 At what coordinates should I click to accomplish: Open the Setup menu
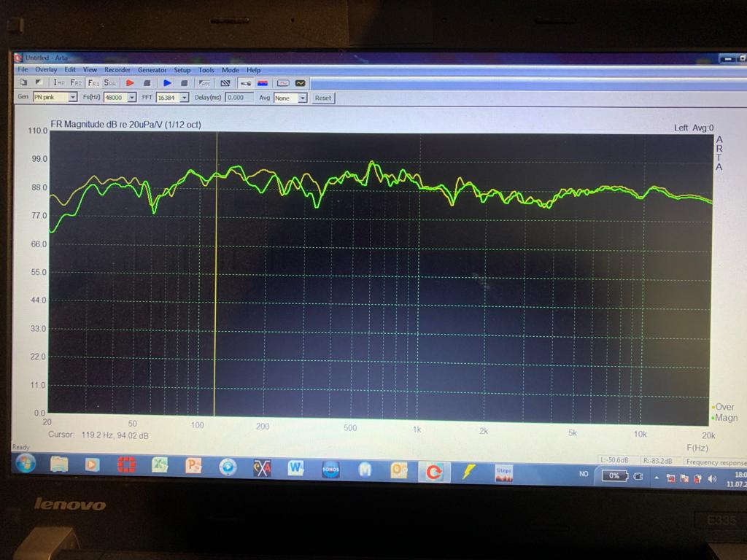182,70
